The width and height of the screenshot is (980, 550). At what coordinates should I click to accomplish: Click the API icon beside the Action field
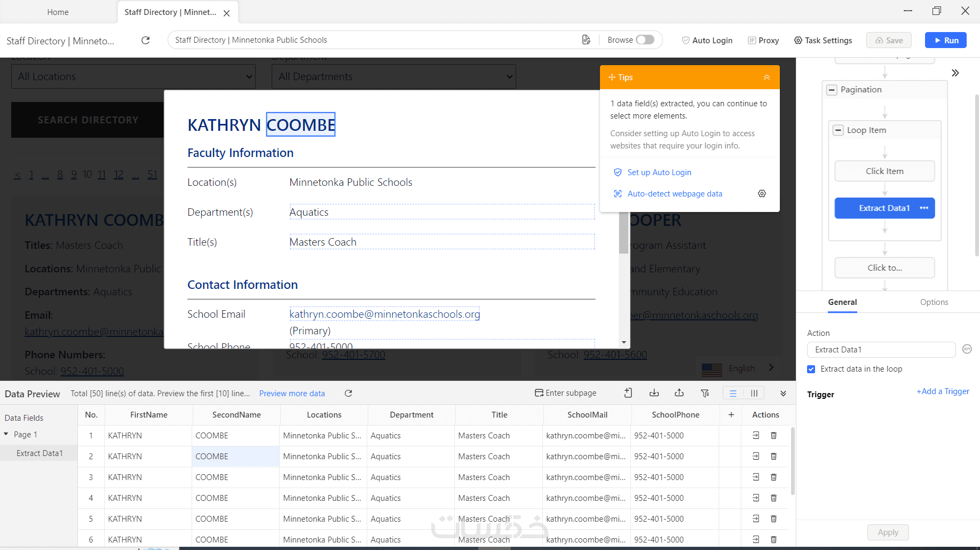pyautogui.click(x=967, y=349)
